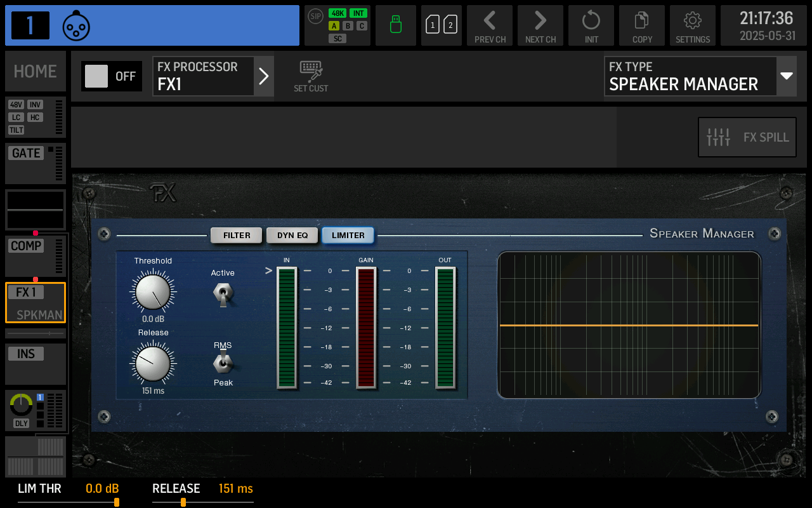The height and width of the screenshot is (508, 812).
Task: Go to the previous channel with PREV CH
Action: 489,25
